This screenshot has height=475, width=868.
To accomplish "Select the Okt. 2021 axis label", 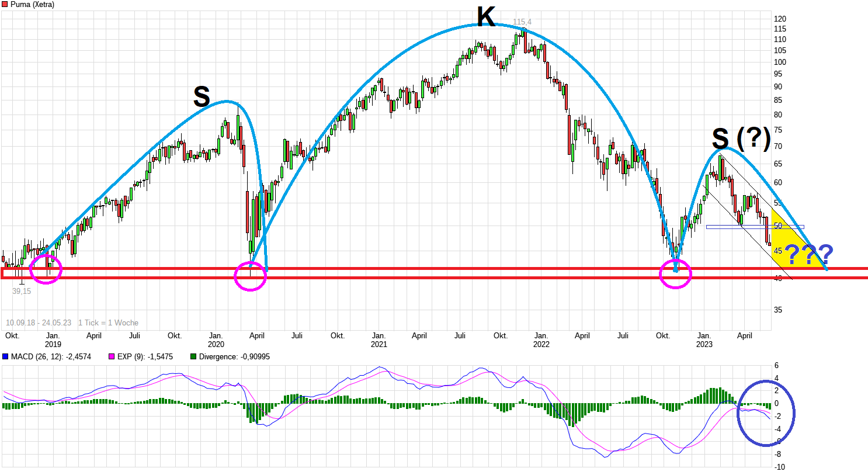I will click(501, 336).
